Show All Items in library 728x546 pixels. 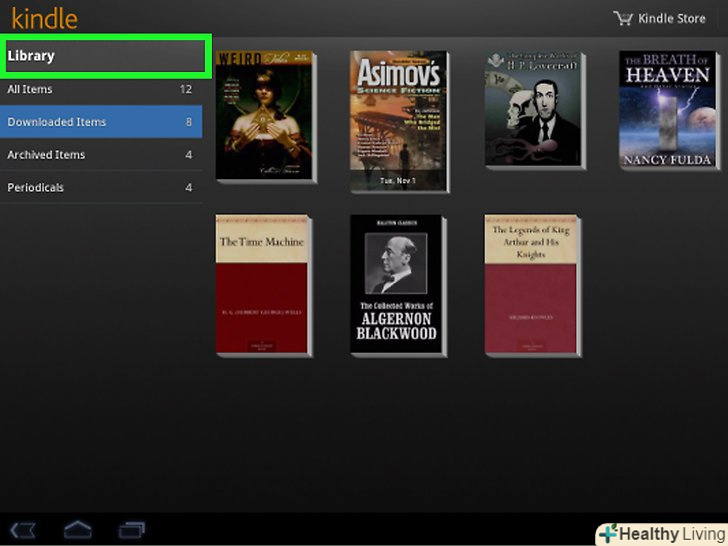point(101,89)
